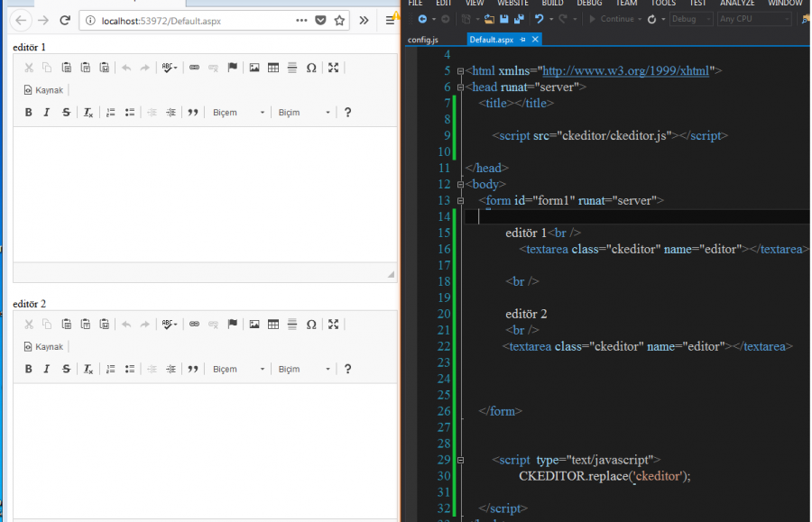Open the DEBUG menu in Visual Studio

[588, 3]
